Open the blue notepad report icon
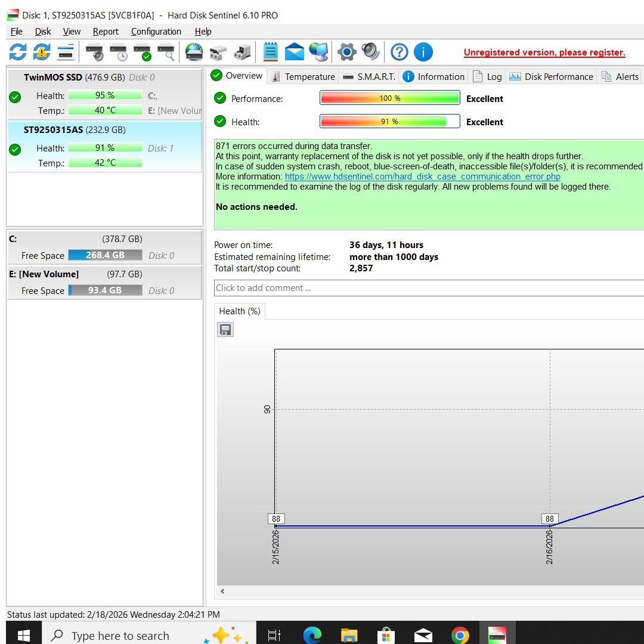This screenshot has width=644, height=644. coord(271,52)
